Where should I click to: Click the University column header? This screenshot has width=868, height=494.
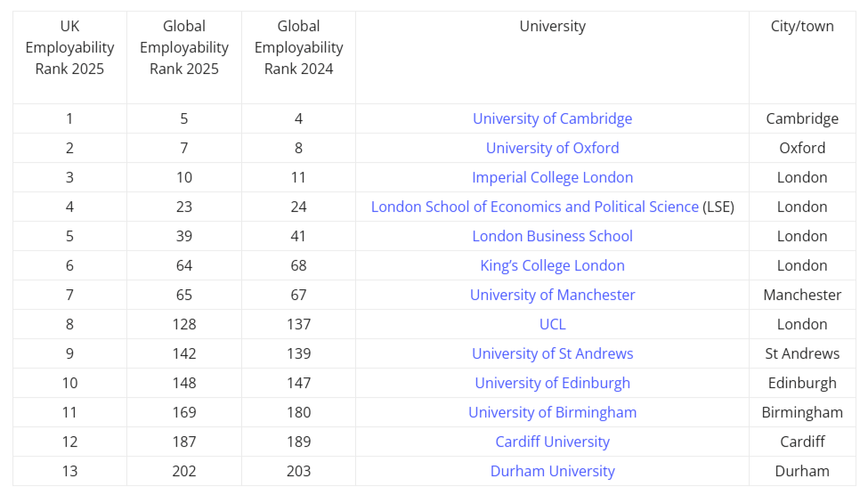click(x=552, y=27)
